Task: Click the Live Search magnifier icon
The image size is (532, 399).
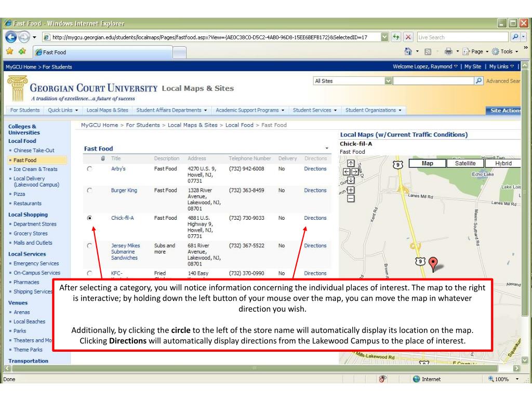Action: click(515, 37)
